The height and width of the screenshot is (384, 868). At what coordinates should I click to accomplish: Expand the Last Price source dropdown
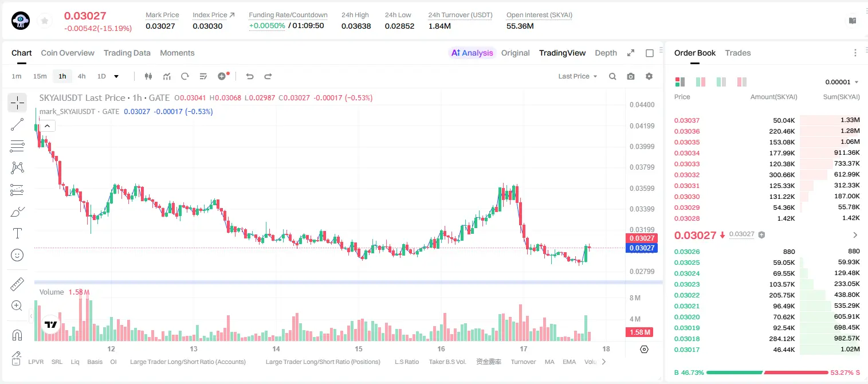click(578, 76)
